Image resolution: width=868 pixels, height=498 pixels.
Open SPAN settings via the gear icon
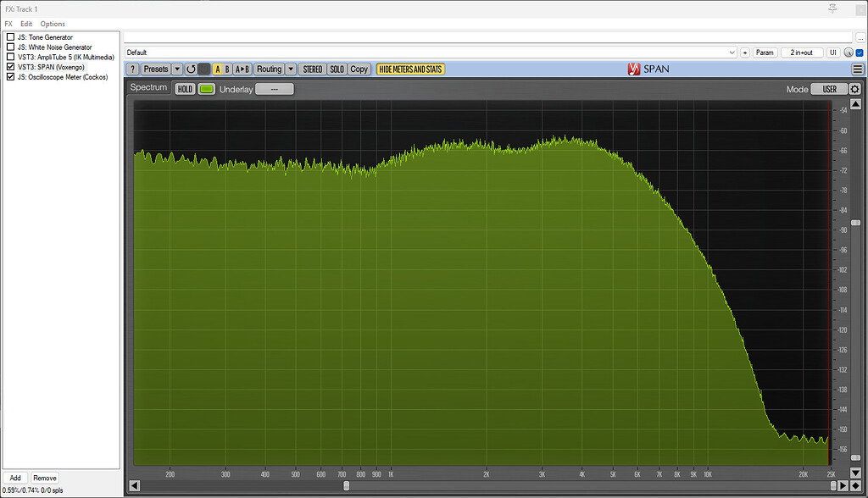pos(854,88)
